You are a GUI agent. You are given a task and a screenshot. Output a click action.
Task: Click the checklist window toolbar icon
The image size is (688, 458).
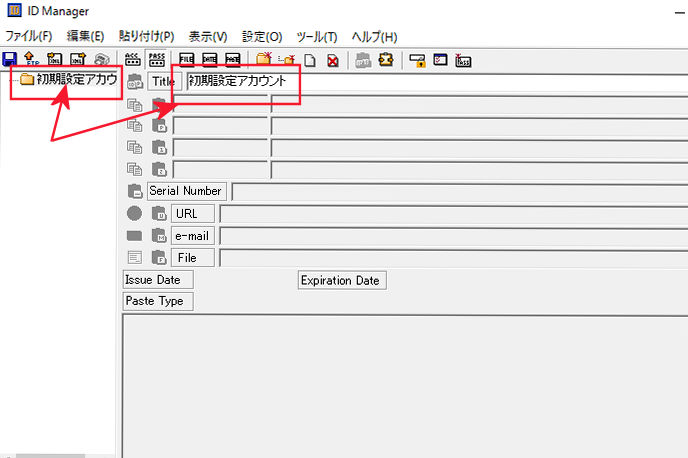coord(440,59)
